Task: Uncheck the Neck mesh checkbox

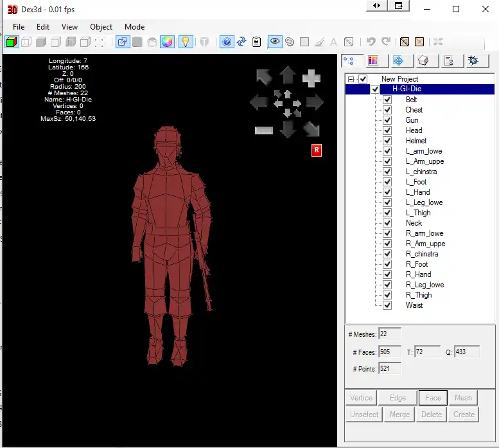Action: [387, 223]
